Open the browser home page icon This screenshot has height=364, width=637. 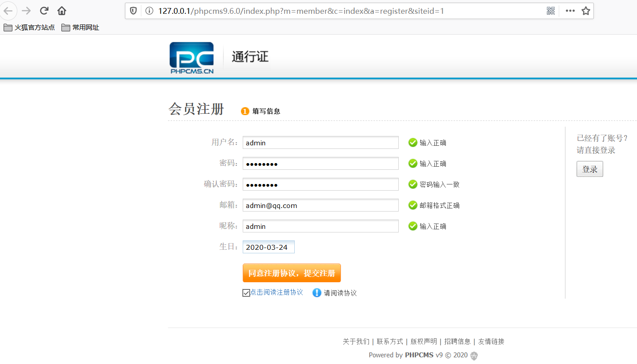(x=62, y=11)
